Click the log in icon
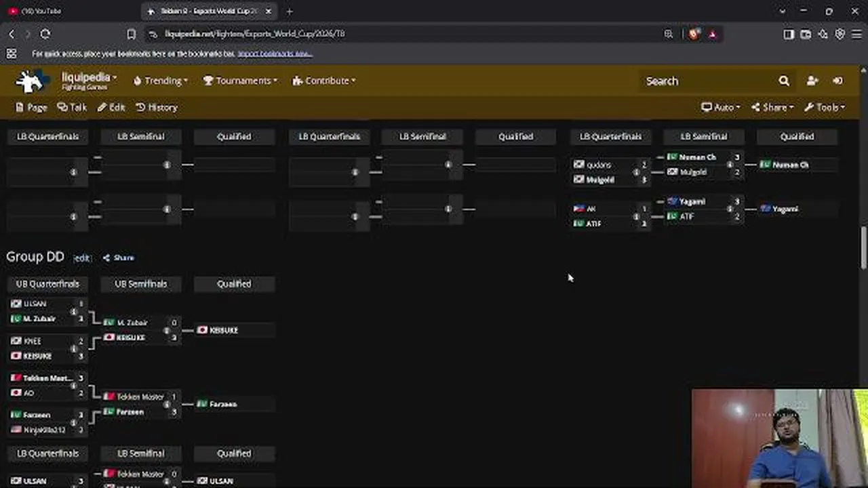 tap(838, 81)
